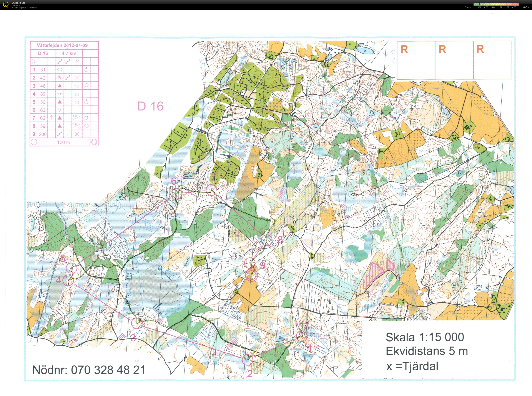The width and height of the screenshot is (532, 396).
Task: Click control code 89 in the table
Action: click(x=43, y=94)
